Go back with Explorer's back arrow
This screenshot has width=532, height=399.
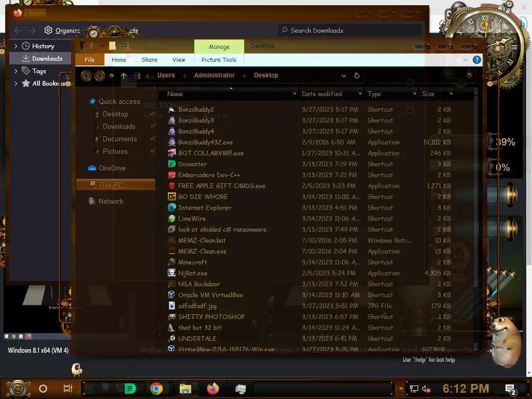point(86,76)
